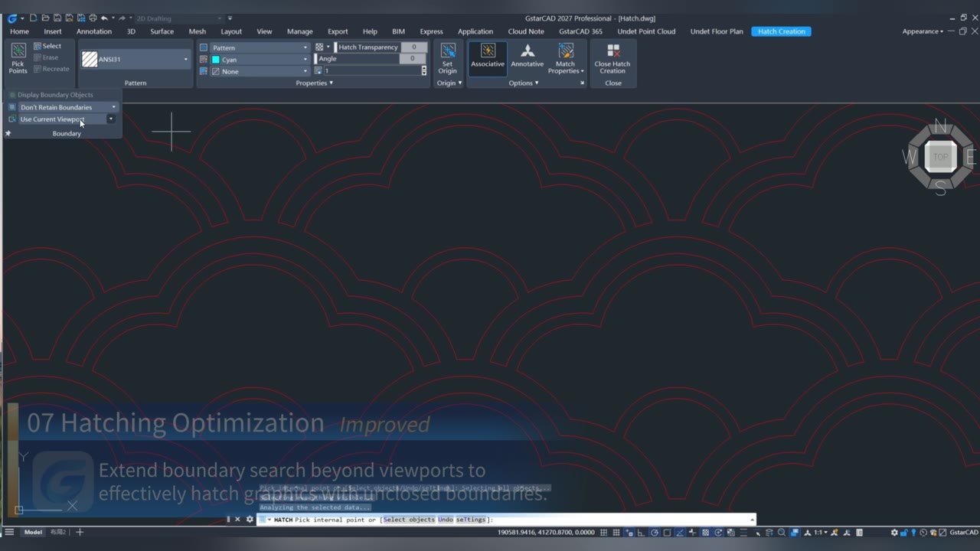Switch to the Insert ribbon tab
The width and height of the screenshot is (980, 551).
[x=53, y=31]
